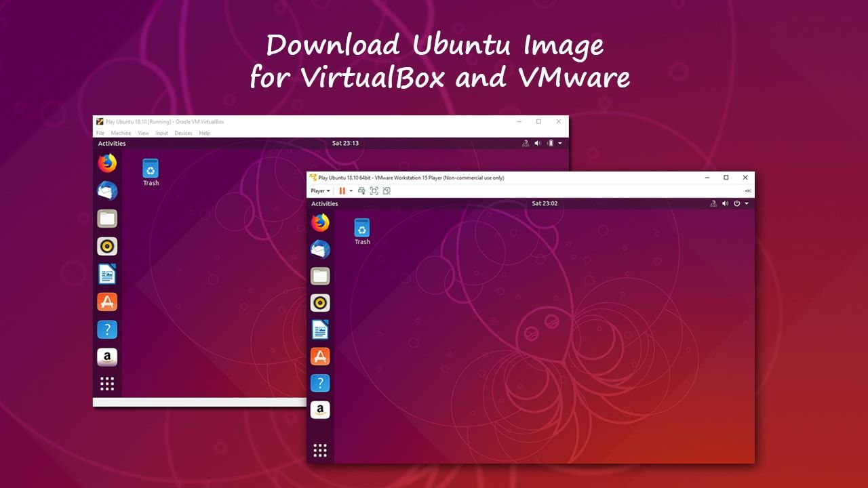Click network icon in VMware Ubuntu top bar
868x488 pixels.
click(713, 204)
